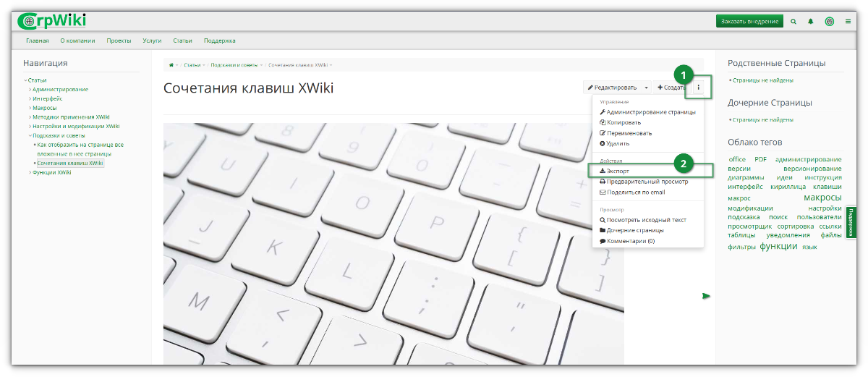This screenshot has width=868, height=377.
Task: Expand 'Настройки и модификации XWiki' tree node
Action: click(30, 126)
